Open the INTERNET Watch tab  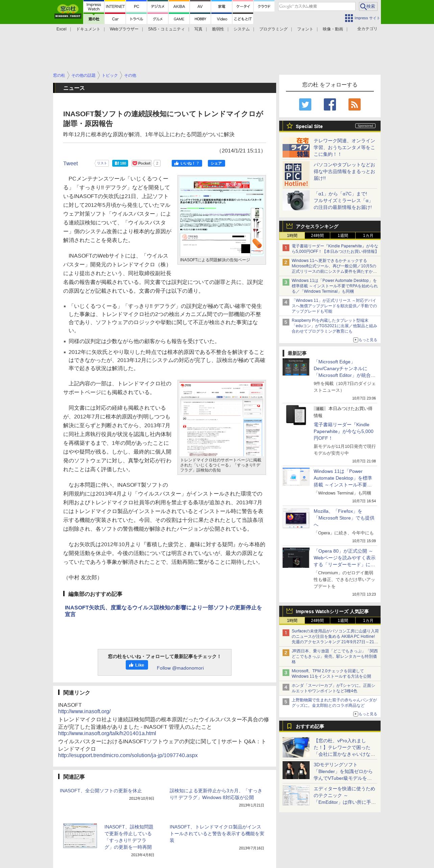click(115, 6)
